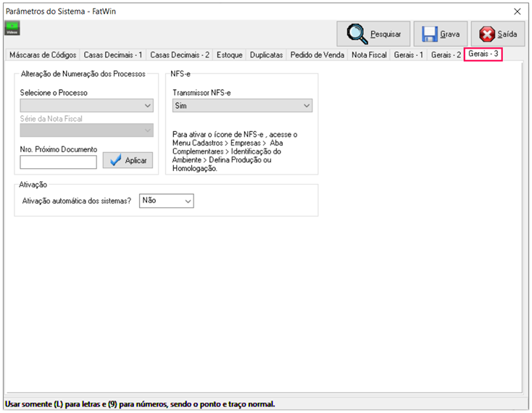Viewport: 532px width, 413px height.
Task: Open the Gerais - 1 tab
Action: pos(409,55)
